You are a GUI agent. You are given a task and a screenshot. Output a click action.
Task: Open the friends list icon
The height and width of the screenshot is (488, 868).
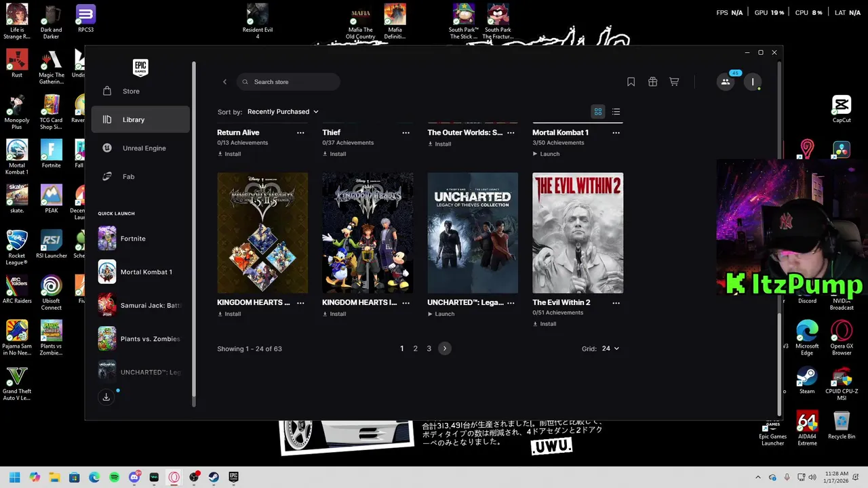(x=726, y=82)
